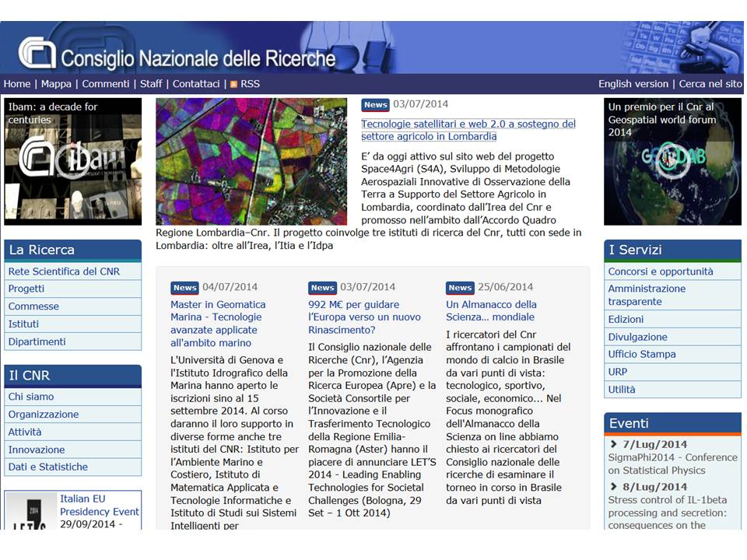Open Edizioni service link
Screen dimensions: 747x560
pos(672,319)
